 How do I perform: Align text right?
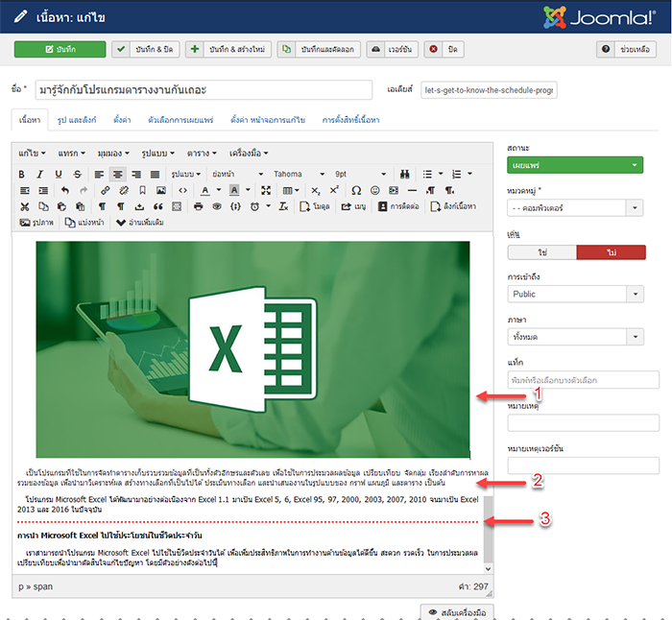136,174
